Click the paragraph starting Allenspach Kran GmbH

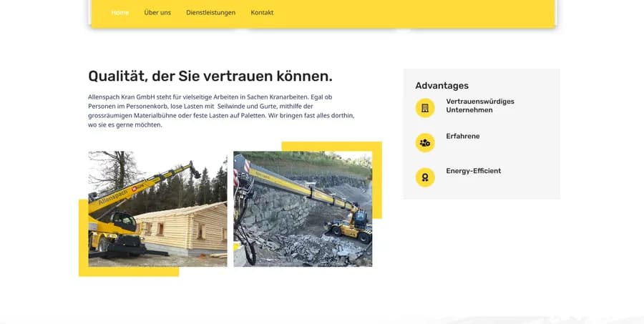tap(221, 111)
